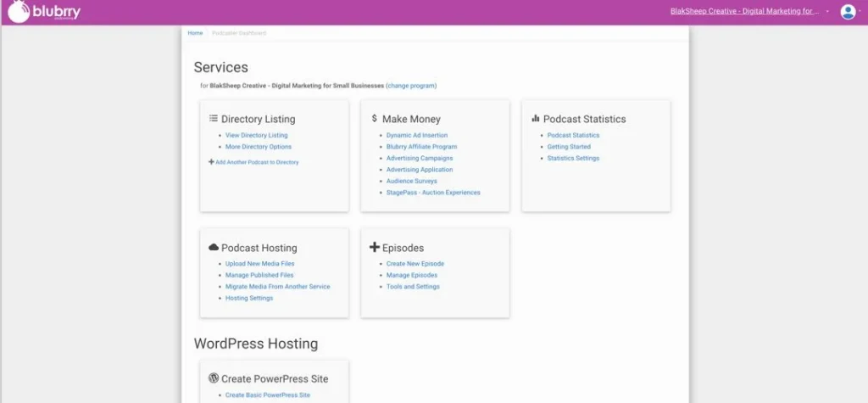Screen dimensions: 868x403
Task: Click the WordPress Hosting section heading
Action: click(256, 344)
